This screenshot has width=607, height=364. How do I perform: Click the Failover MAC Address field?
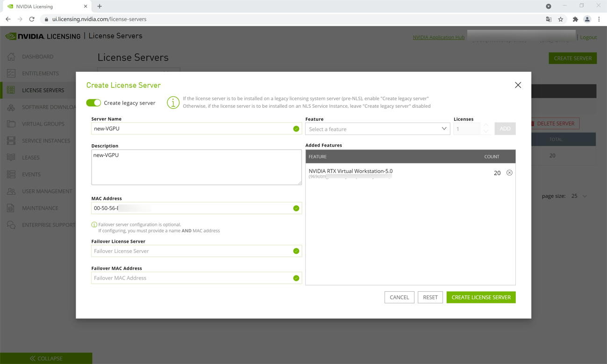tap(192, 278)
